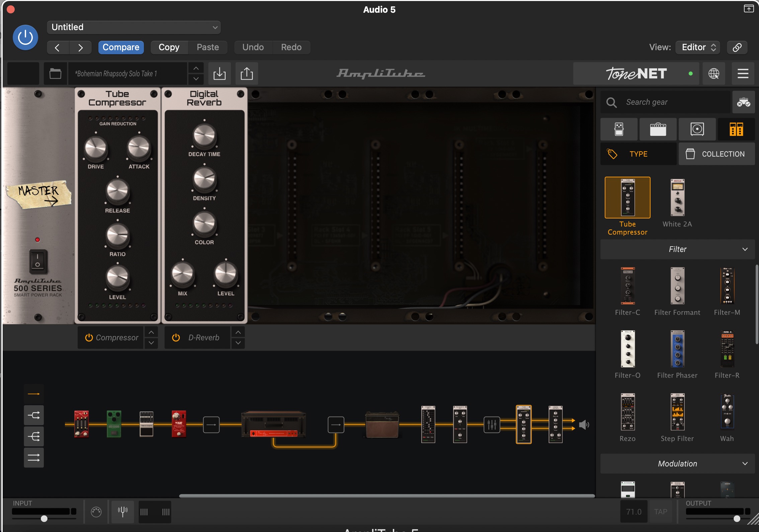
Task: Open the custom shop cart icon
Action: 743,102
